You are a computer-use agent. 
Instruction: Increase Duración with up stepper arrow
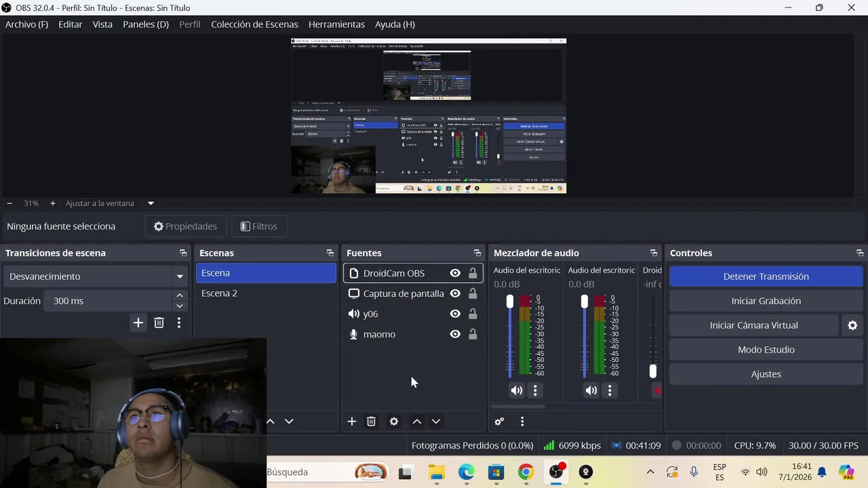179,296
